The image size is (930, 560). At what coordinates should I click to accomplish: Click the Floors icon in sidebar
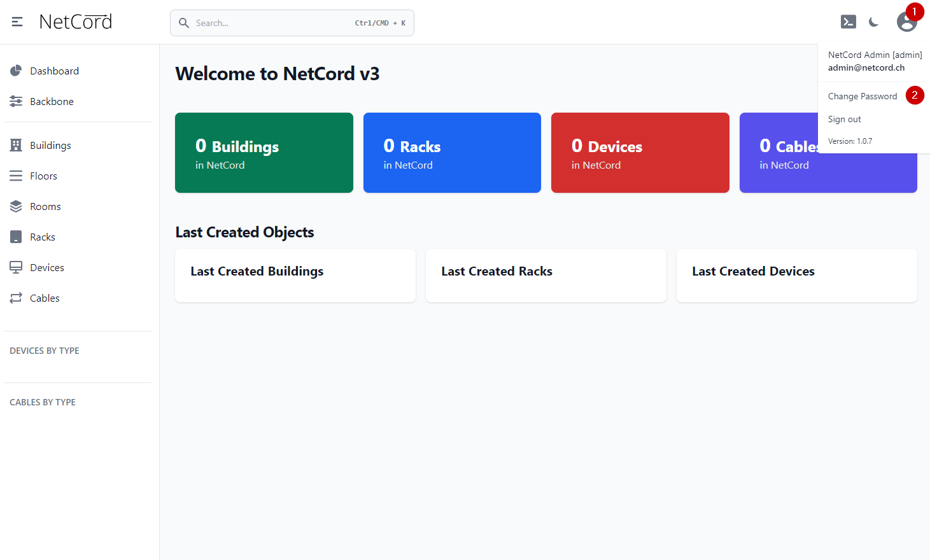(x=16, y=176)
